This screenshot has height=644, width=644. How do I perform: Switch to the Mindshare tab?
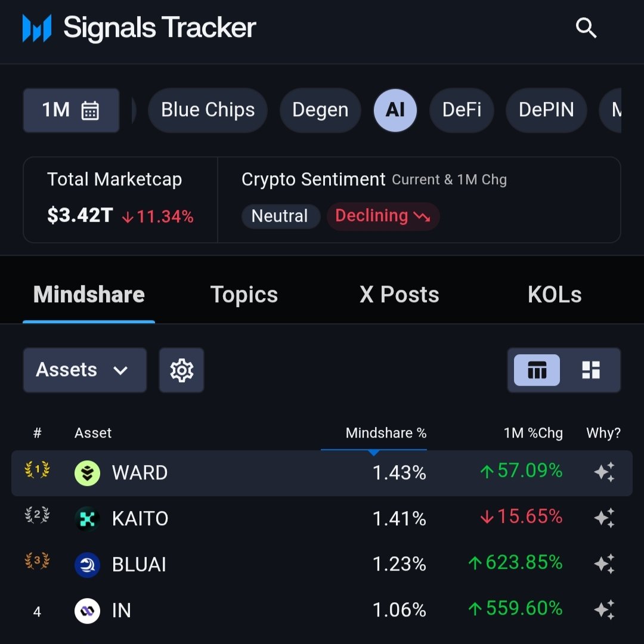click(x=89, y=295)
